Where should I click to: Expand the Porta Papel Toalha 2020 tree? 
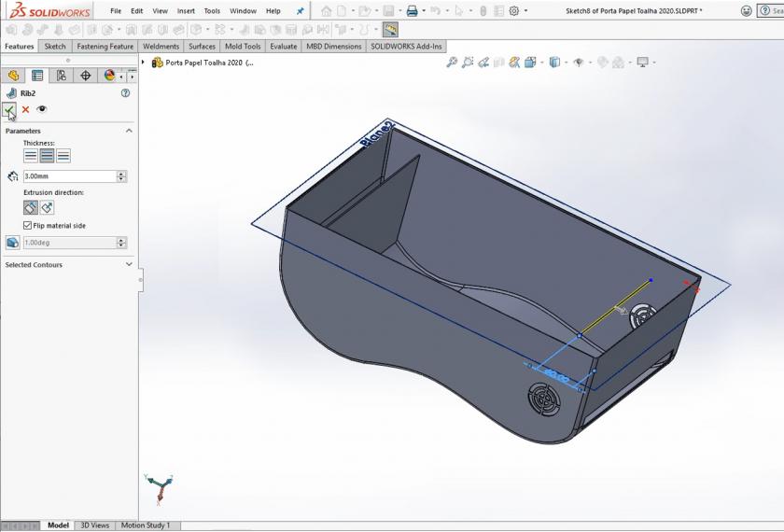tap(143, 63)
